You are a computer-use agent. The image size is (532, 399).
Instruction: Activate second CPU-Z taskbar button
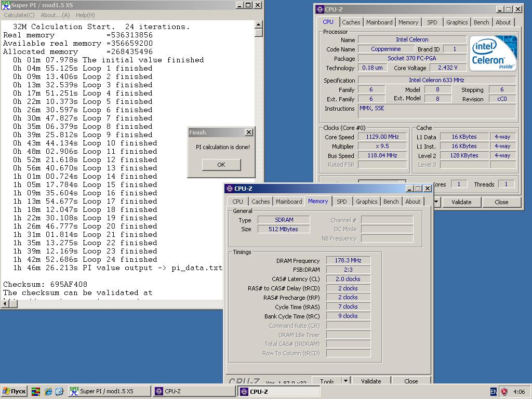tap(279, 392)
